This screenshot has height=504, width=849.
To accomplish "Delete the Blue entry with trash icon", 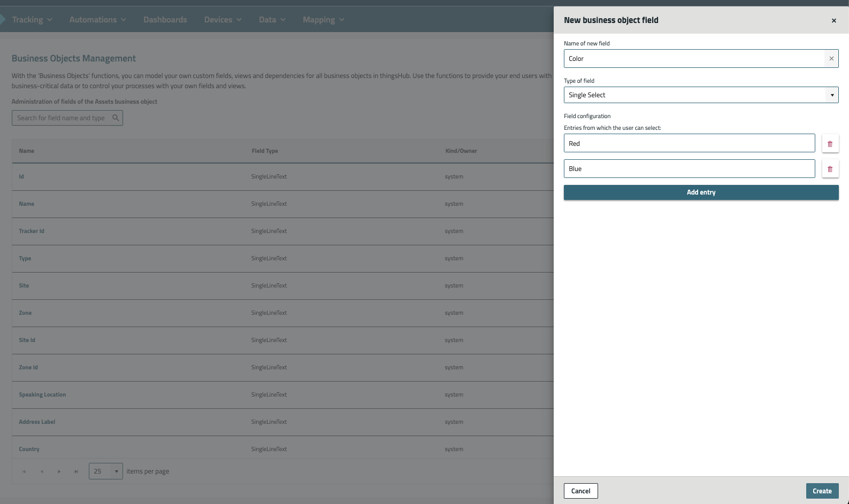I will coord(830,169).
